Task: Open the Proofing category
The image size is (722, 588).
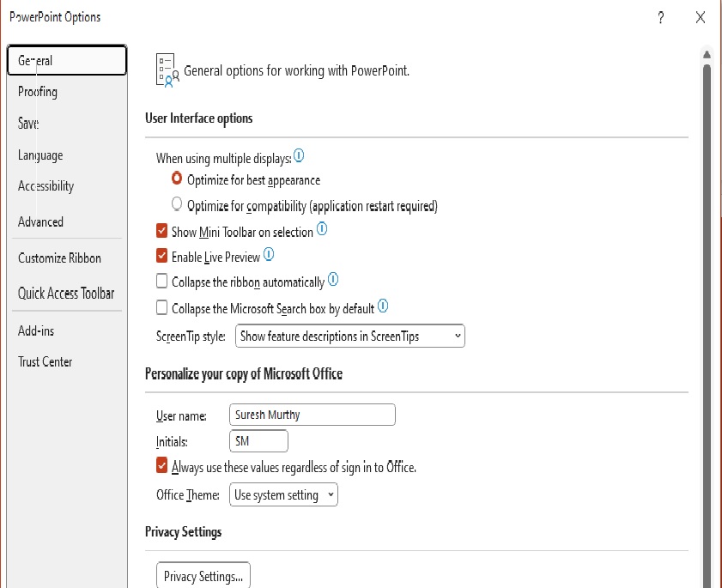Action: 38,92
